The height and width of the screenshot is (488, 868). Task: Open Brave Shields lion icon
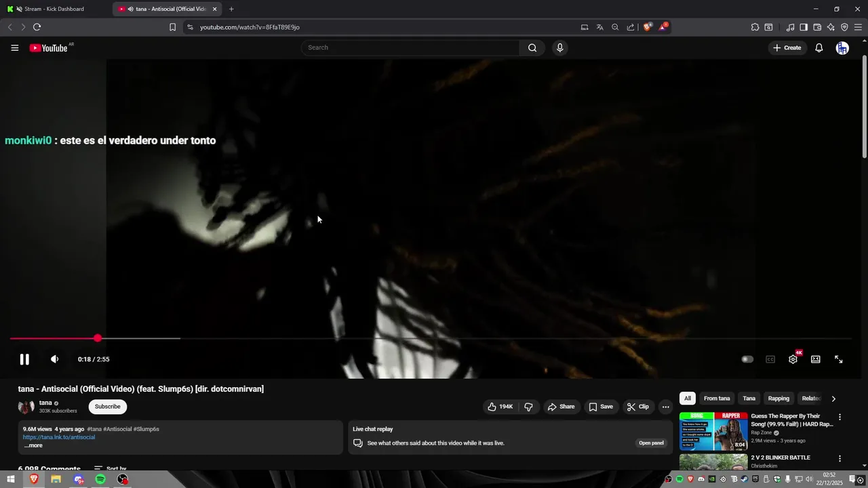(x=647, y=27)
